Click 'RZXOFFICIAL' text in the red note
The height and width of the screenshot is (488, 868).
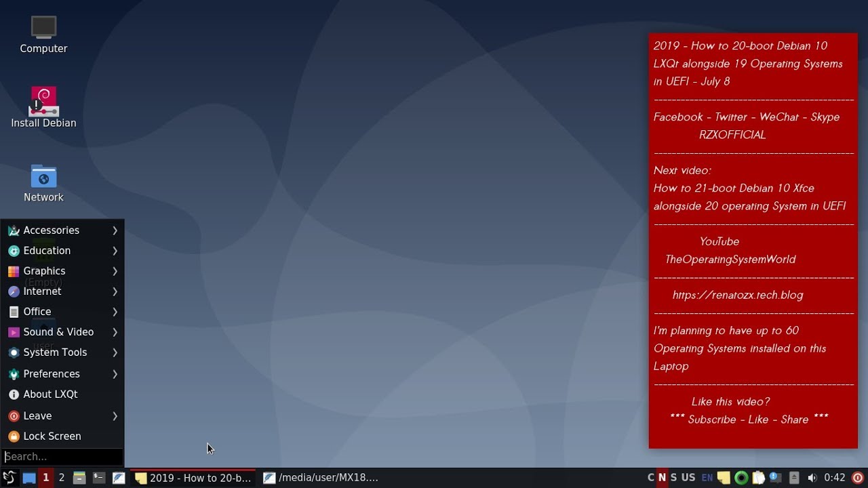click(x=732, y=135)
